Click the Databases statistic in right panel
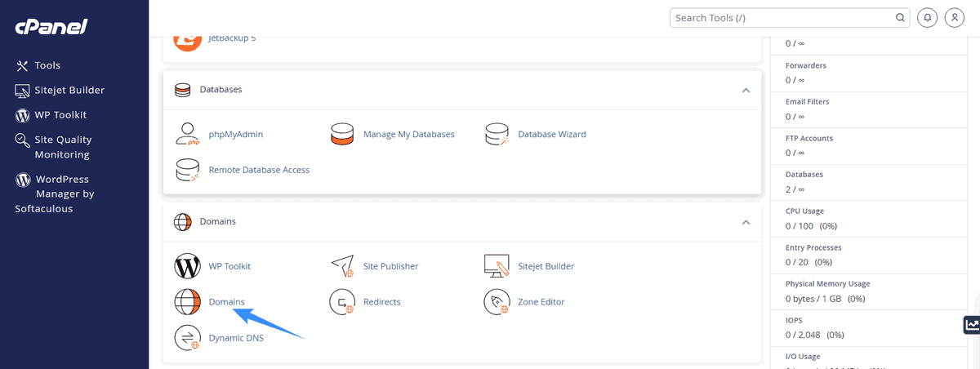 click(804, 175)
